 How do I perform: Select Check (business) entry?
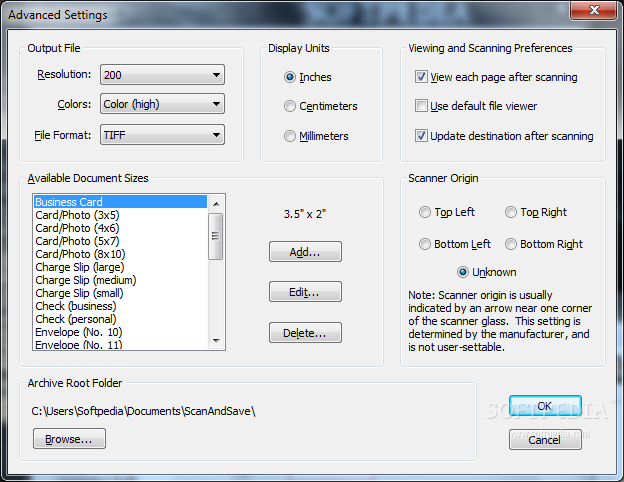(x=120, y=306)
